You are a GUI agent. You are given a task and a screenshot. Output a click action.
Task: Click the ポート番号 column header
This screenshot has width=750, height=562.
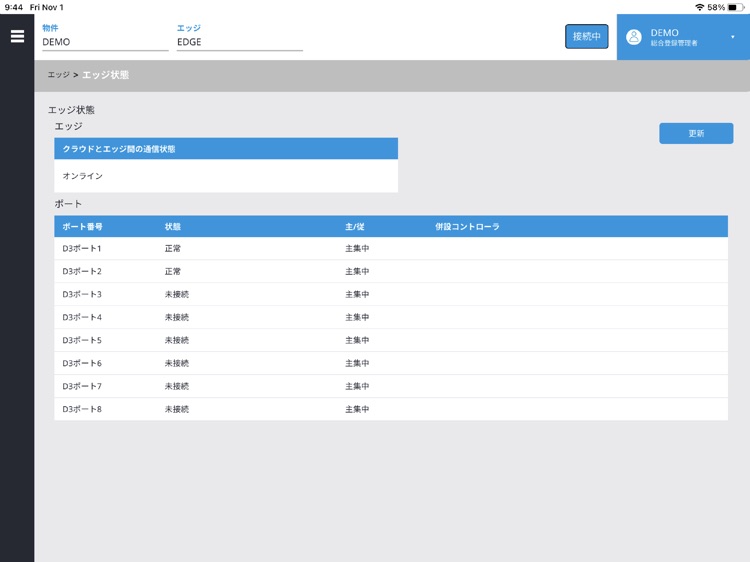tap(82, 227)
